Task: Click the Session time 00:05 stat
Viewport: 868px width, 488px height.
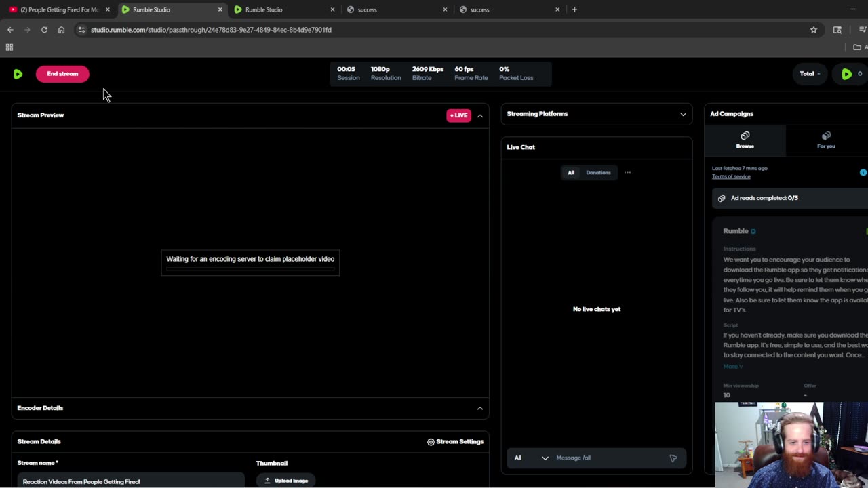Action: click(x=349, y=73)
